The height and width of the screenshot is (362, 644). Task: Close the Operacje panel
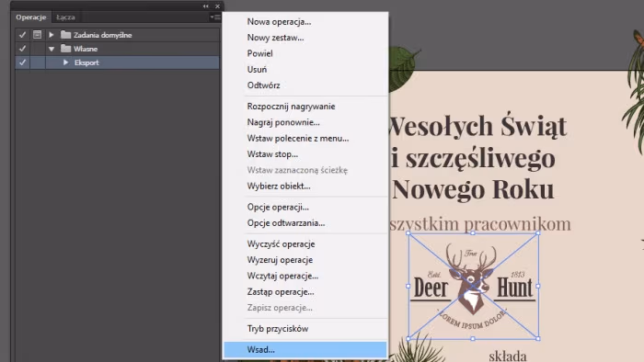[x=217, y=6]
